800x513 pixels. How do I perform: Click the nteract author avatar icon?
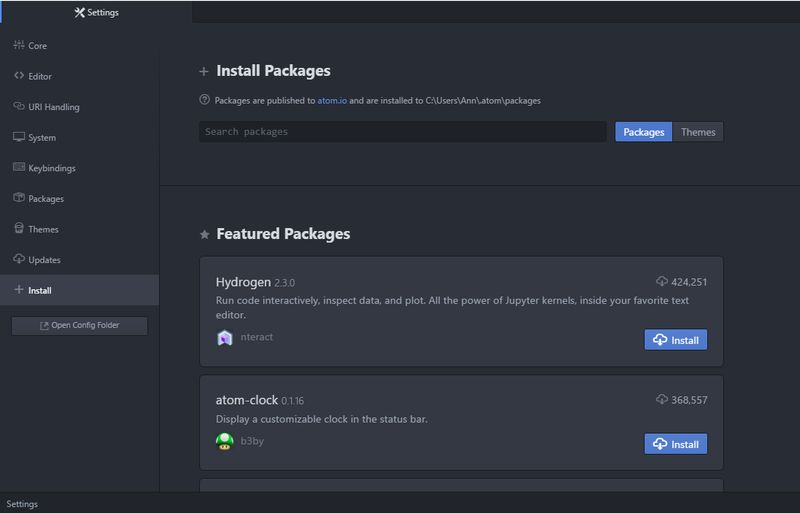tap(225, 338)
